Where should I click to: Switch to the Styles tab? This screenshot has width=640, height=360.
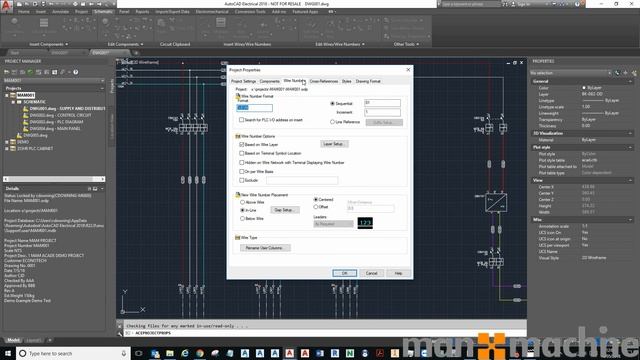[x=347, y=81]
